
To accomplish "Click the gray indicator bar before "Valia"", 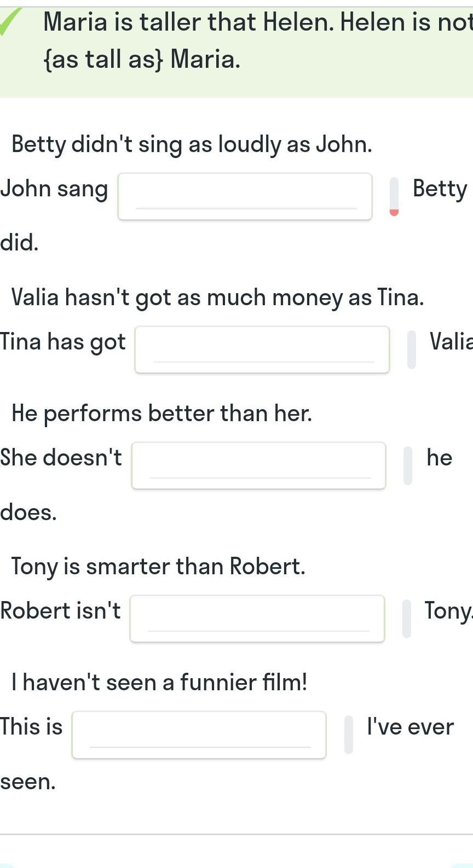I will [412, 349].
